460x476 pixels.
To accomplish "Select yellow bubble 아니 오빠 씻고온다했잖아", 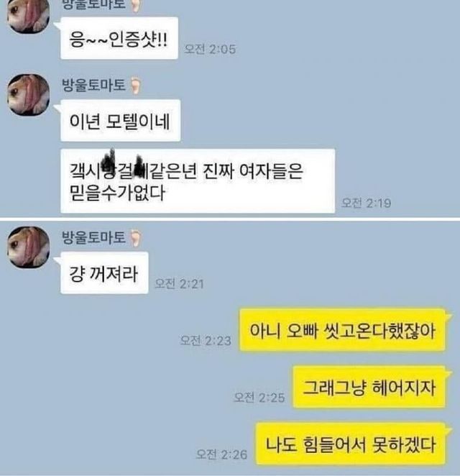I will [x=343, y=330].
